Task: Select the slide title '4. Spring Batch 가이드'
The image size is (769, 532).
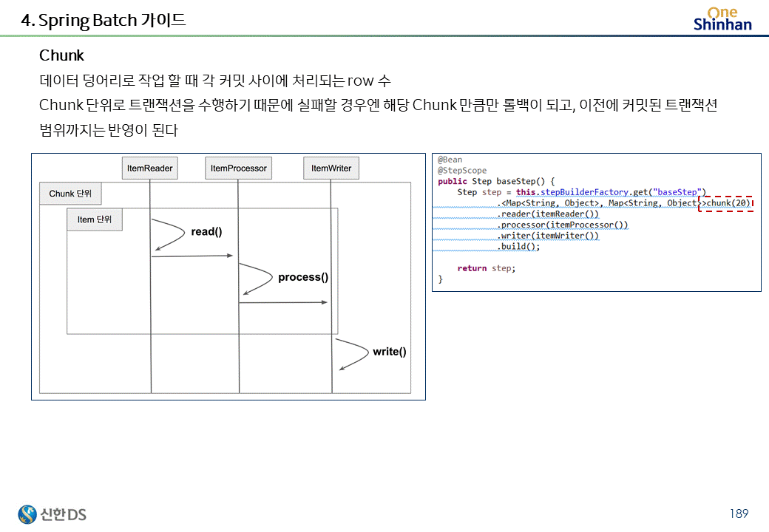Action: click(104, 21)
